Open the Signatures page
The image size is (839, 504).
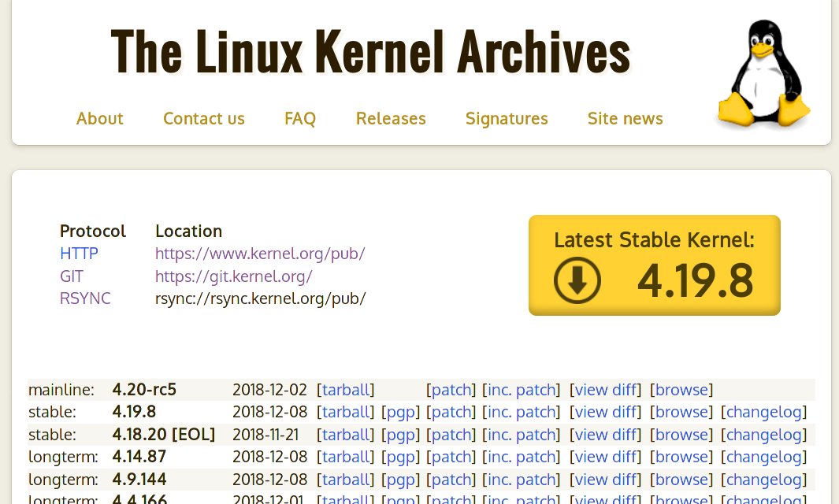(x=507, y=118)
